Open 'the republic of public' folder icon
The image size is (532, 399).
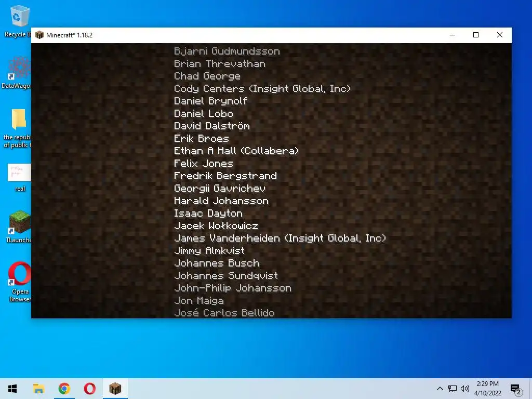[18, 128]
